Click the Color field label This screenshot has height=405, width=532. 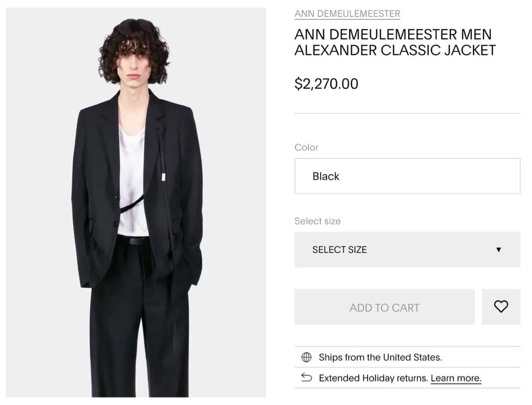click(x=306, y=147)
